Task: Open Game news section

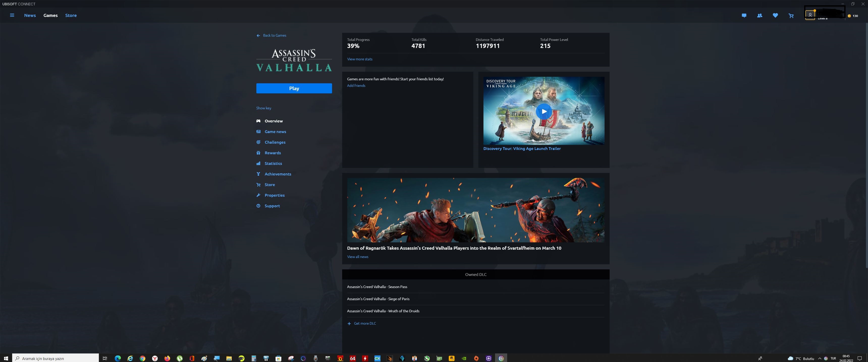Action: [275, 132]
